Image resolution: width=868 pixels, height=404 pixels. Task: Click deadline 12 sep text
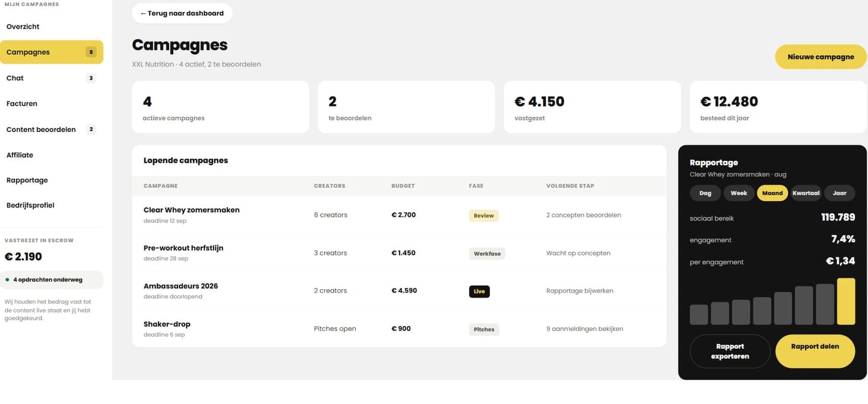(165, 221)
